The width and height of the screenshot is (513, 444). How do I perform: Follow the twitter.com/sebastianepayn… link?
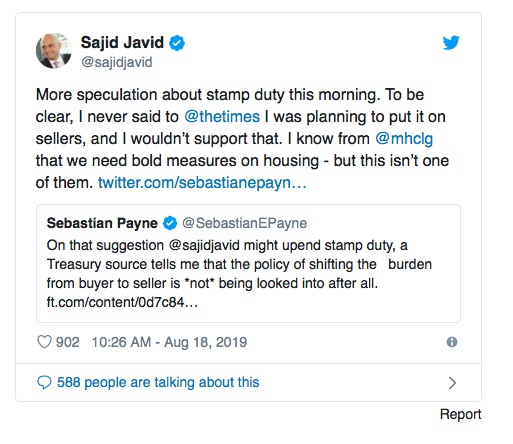click(x=202, y=183)
